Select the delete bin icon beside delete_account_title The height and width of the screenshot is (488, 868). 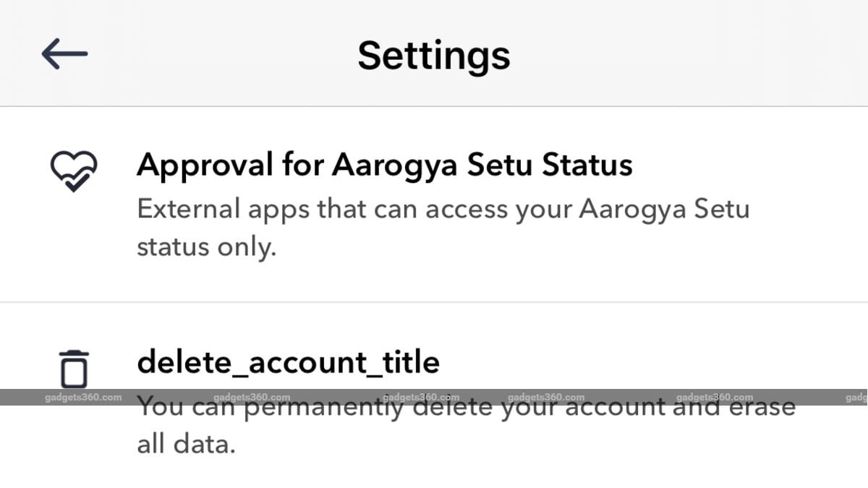[73, 369]
